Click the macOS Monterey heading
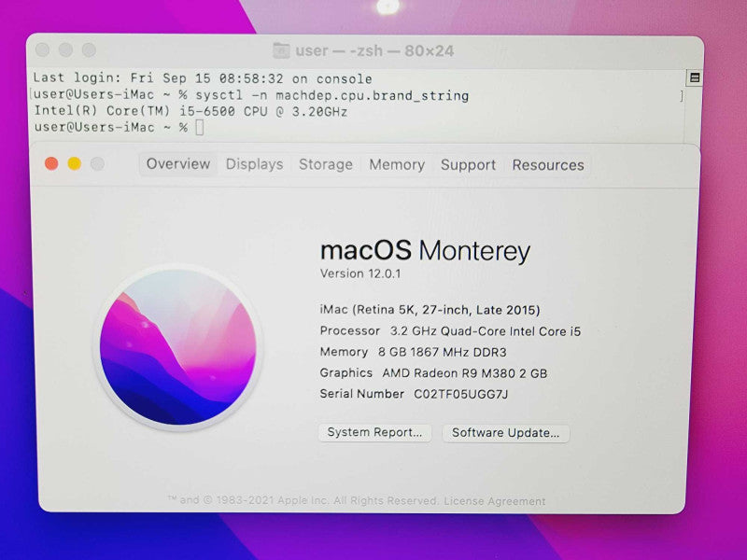This screenshot has height=560, width=747. point(425,251)
